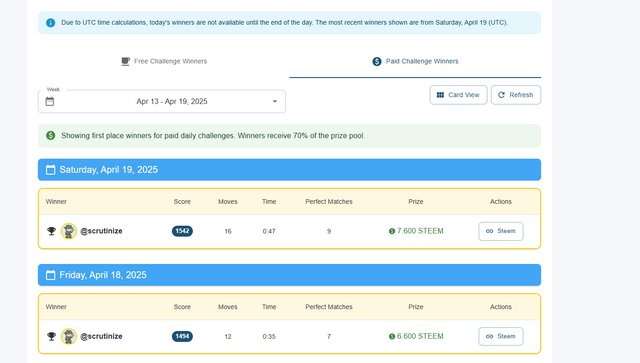Click the dropdown arrow in Week selector
640x363 pixels.
tap(275, 101)
